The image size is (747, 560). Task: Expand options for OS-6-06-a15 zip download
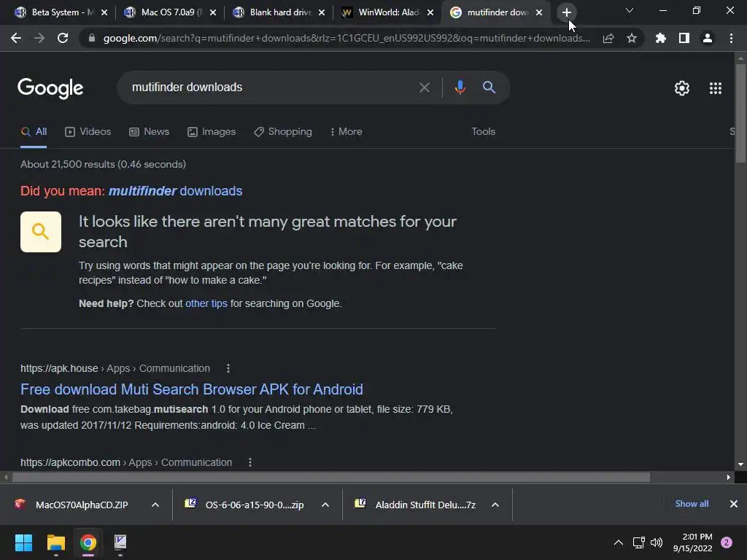coord(325,505)
